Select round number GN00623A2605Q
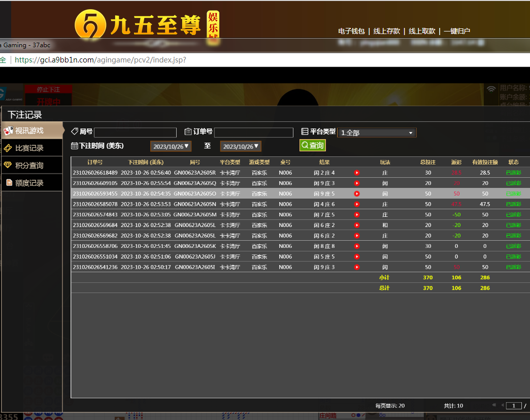This screenshot has width=530, height=420. 195,183
